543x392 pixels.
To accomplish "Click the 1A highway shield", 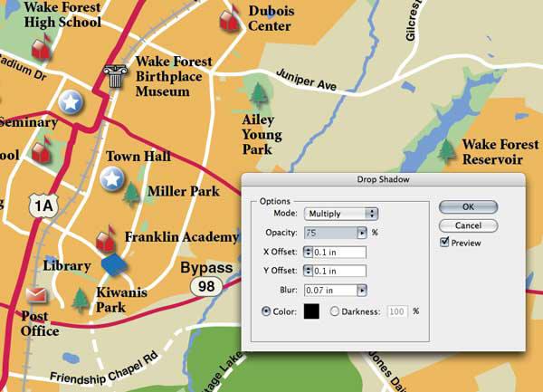I will (x=43, y=206).
